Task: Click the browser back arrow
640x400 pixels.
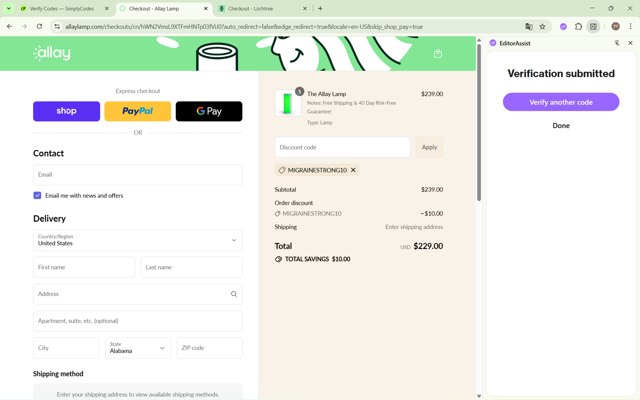Action: coord(9,27)
